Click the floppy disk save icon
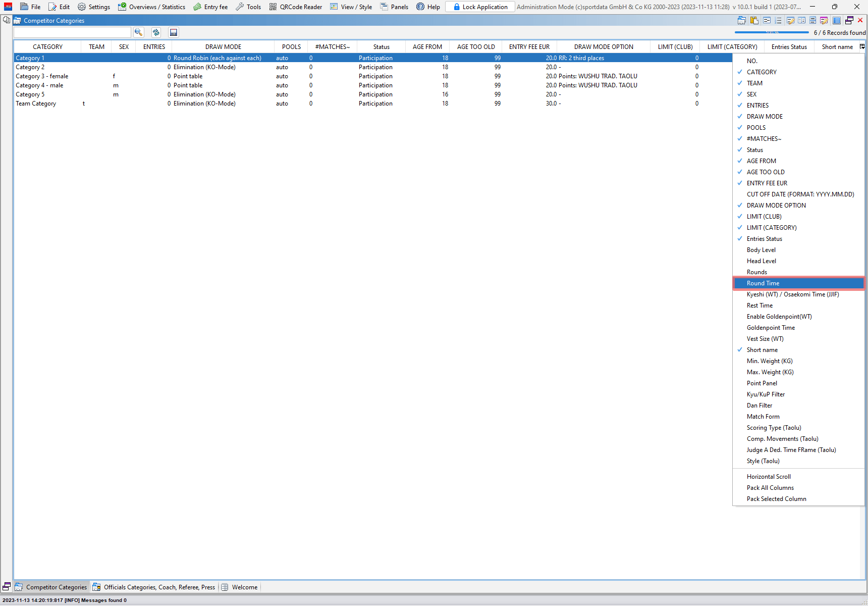 pos(174,32)
